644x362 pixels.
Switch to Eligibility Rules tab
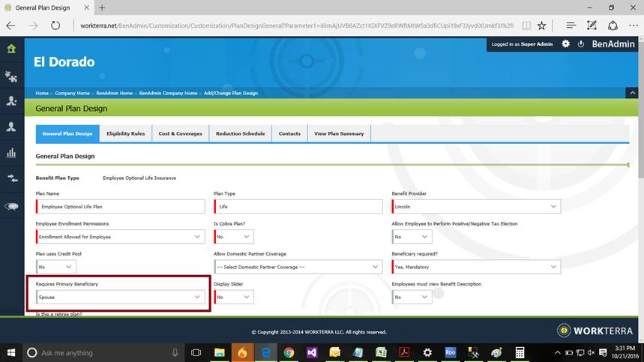(x=126, y=134)
